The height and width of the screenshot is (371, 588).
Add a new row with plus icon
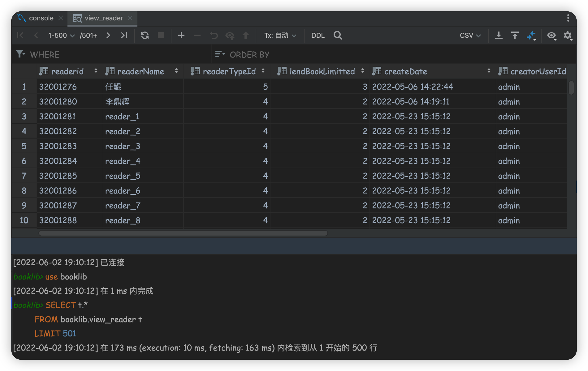(181, 35)
